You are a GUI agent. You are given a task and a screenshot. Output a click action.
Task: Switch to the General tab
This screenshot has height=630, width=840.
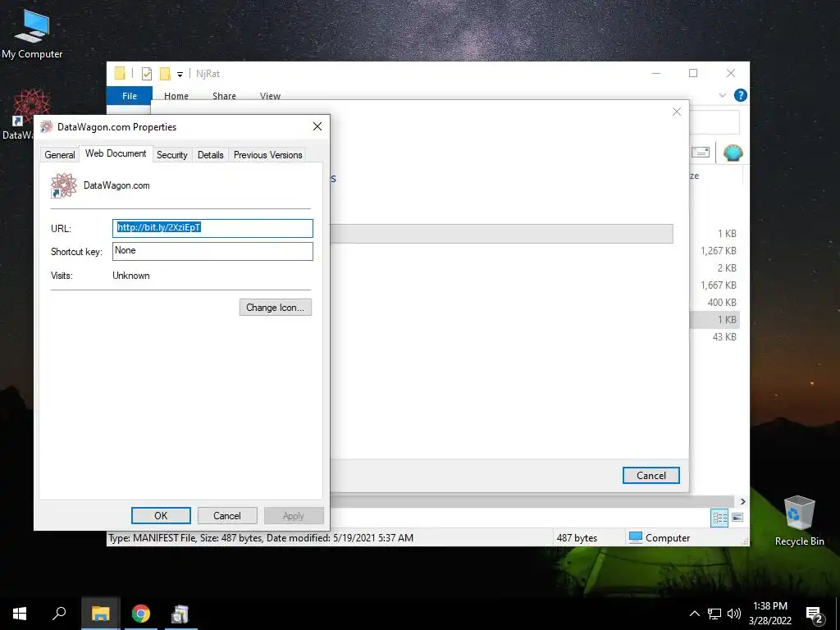click(x=59, y=155)
